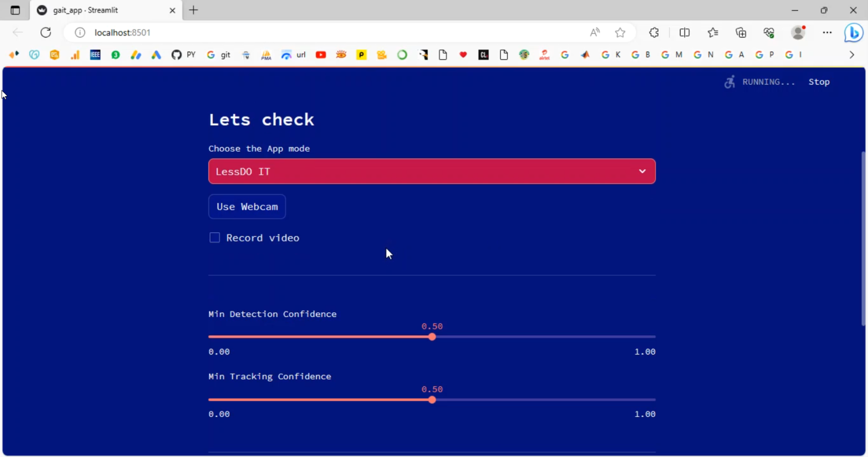Image resolution: width=868 pixels, height=457 pixels.
Task: Stop the running Streamlit script
Action: (819, 82)
